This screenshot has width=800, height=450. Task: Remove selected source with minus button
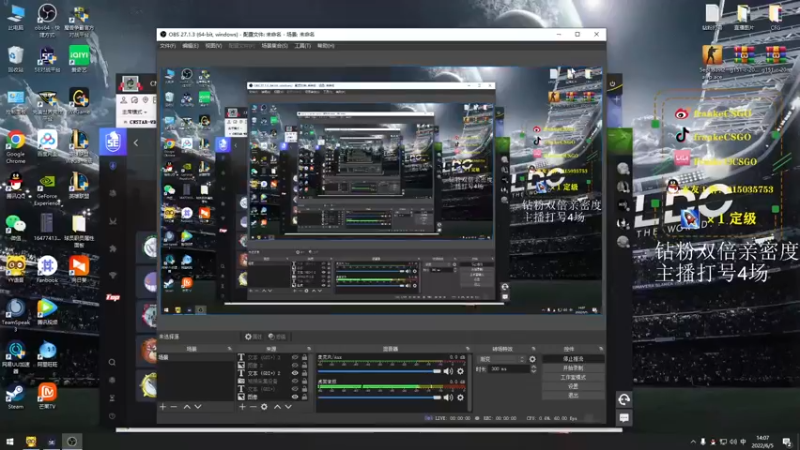253,407
